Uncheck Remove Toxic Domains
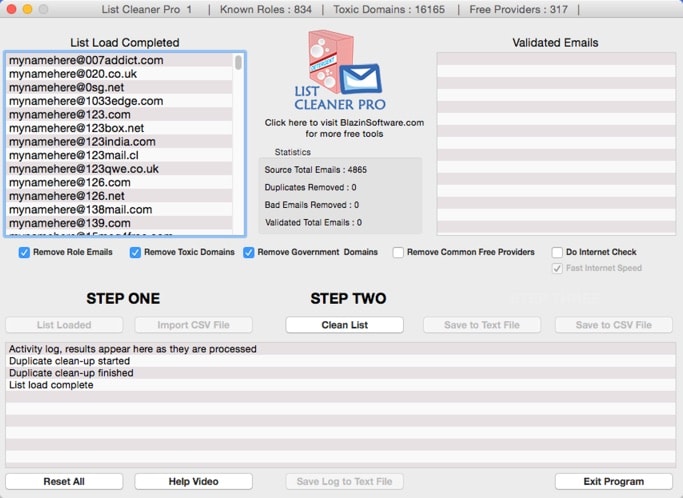Image resolution: width=683 pixels, height=498 pixels. 135,252
